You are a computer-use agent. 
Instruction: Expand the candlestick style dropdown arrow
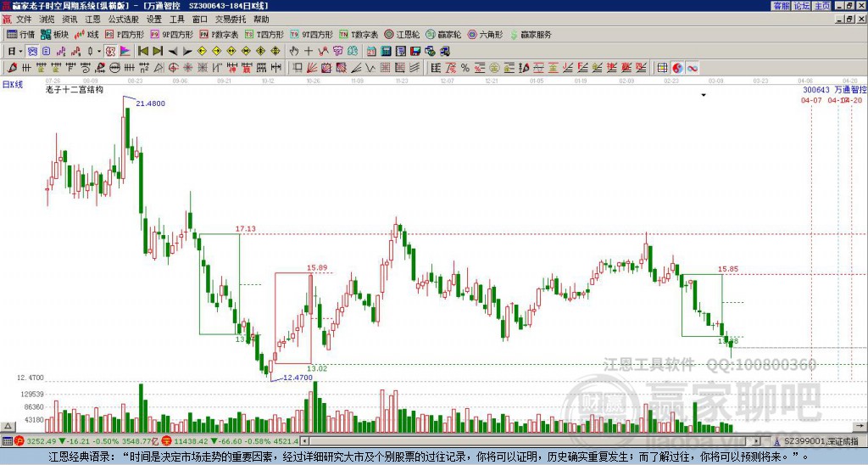99,52
